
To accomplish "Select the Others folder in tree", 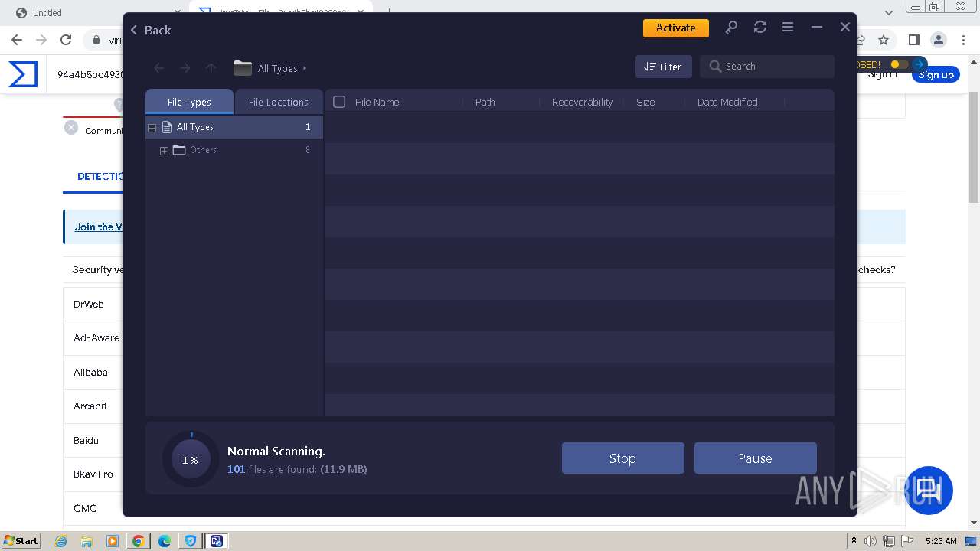I will [x=203, y=150].
